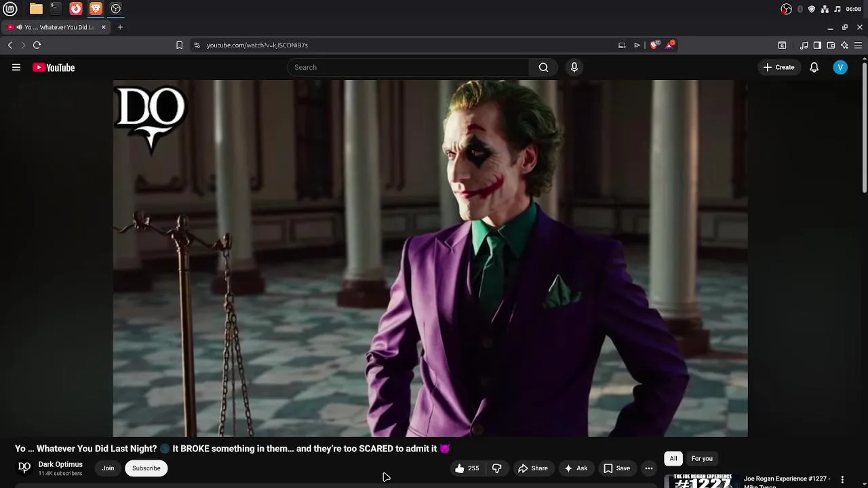This screenshot has height=488, width=868.
Task: Click the Ask AI button
Action: coord(576,468)
